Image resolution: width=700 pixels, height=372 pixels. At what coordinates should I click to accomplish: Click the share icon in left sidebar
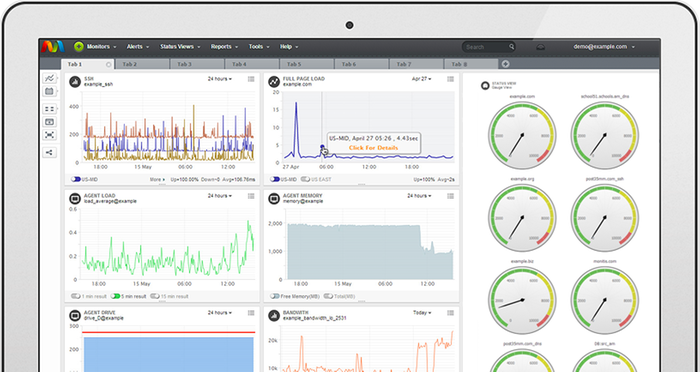pyautogui.click(x=50, y=153)
